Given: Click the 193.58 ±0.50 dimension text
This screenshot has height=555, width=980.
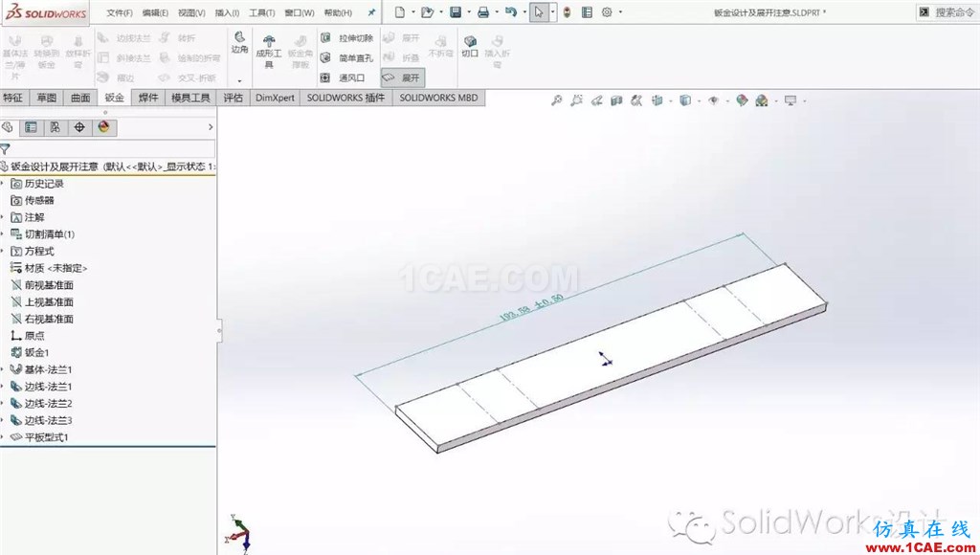Looking at the screenshot, I should (x=531, y=307).
